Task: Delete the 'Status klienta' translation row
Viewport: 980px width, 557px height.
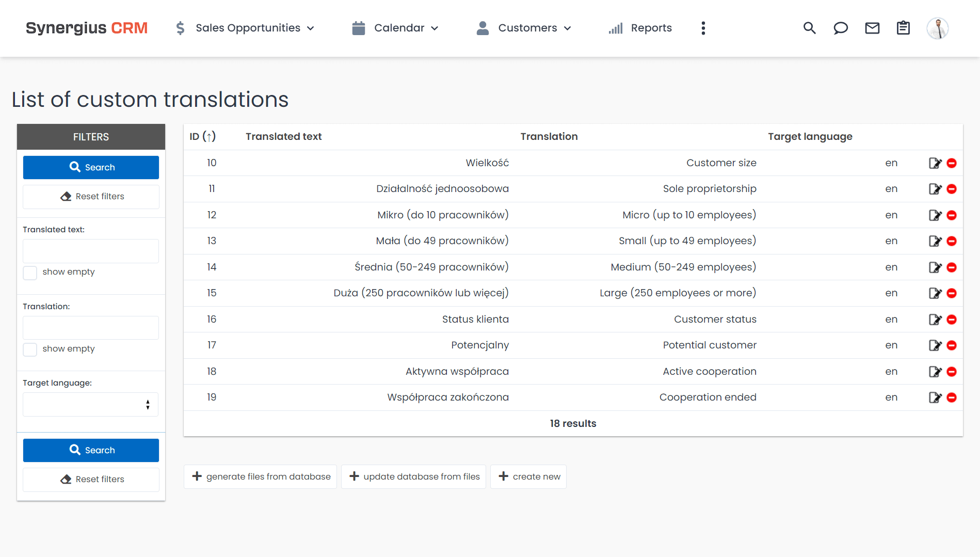Action: (952, 320)
